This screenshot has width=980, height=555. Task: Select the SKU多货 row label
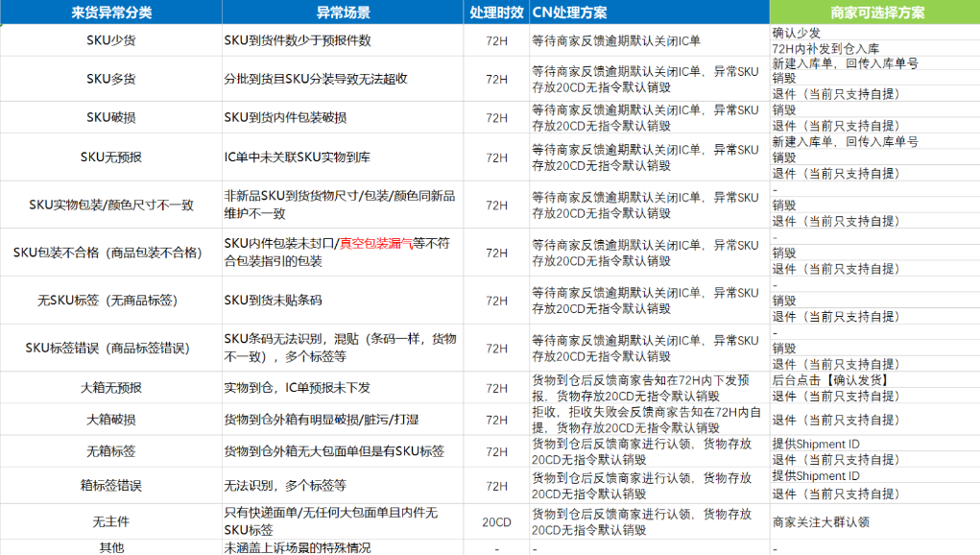click(115, 79)
